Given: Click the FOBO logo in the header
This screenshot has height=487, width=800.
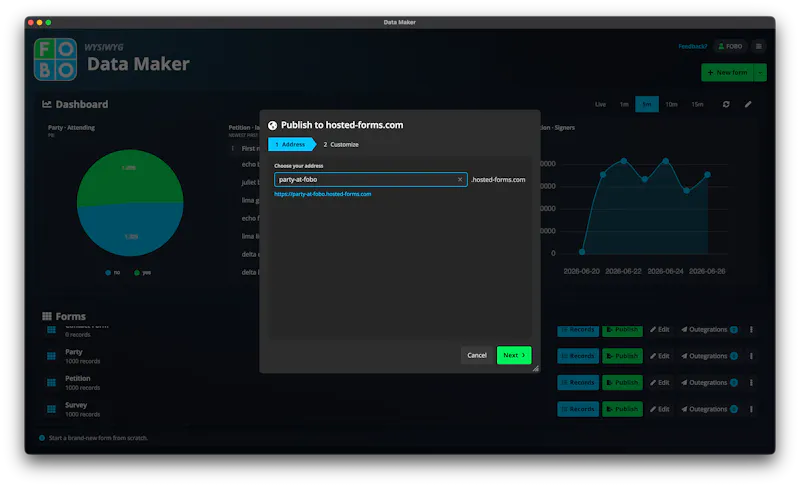Looking at the screenshot, I should click(56, 60).
